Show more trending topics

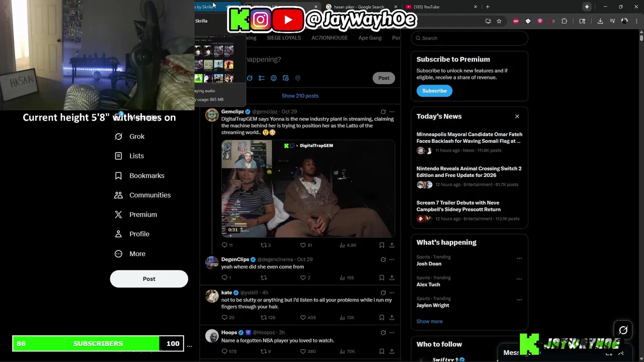point(430,321)
